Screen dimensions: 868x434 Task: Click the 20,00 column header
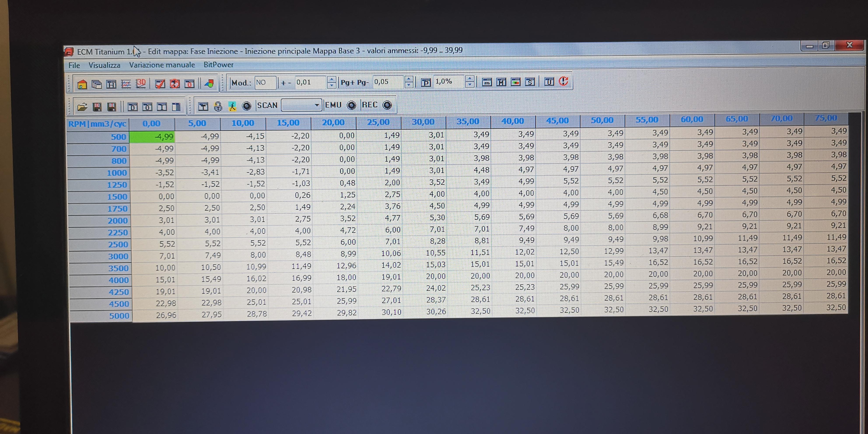(x=333, y=122)
